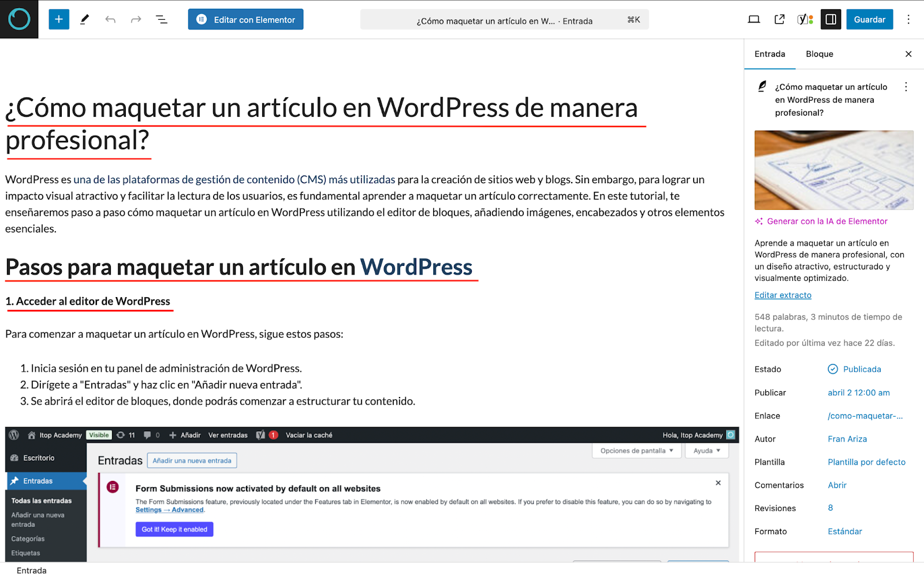Click Visible badge in embedded admin bar
Image resolution: width=924 pixels, height=578 pixels.
point(99,435)
